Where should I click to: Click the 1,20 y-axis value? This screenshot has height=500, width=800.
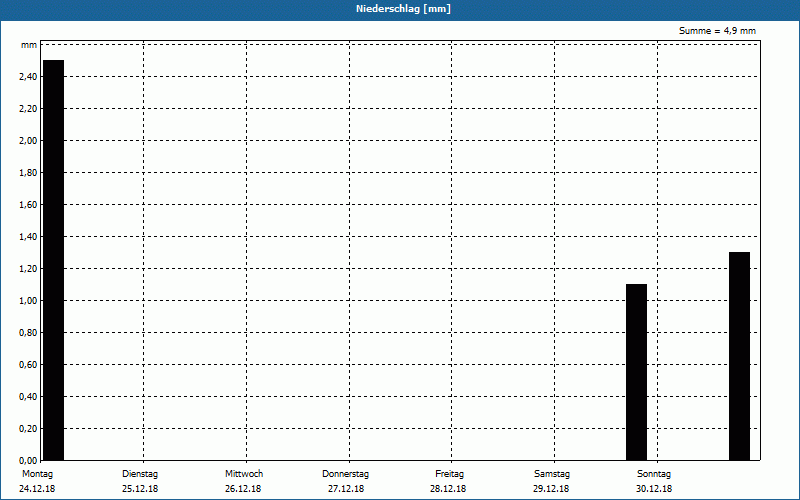[28, 269]
